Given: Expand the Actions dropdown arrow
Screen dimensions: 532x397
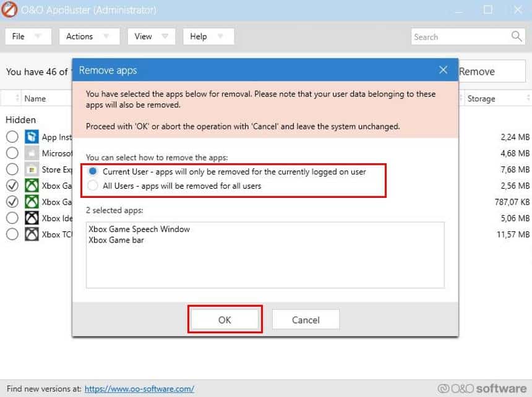Looking at the screenshot, I should pos(106,36).
